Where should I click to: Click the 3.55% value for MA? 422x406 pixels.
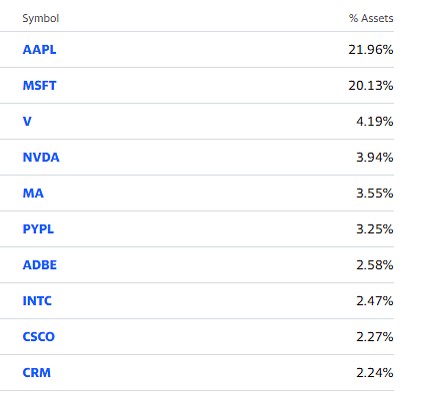375,193
